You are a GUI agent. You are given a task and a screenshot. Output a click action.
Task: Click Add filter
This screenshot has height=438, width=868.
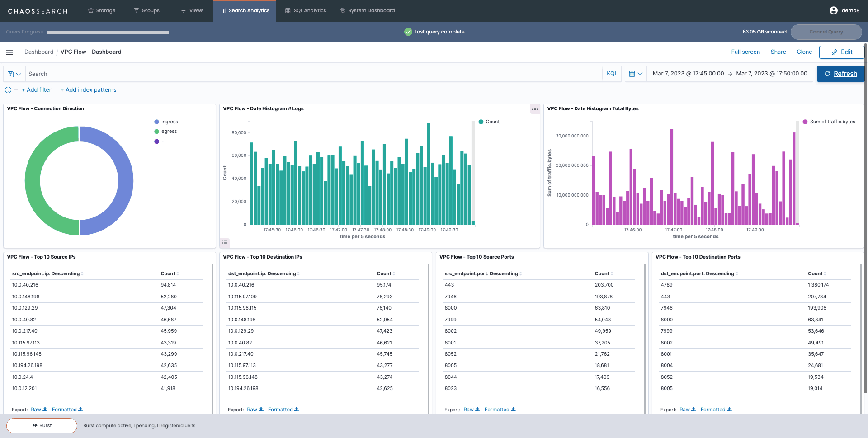pyautogui.click(x=37, y=90)
